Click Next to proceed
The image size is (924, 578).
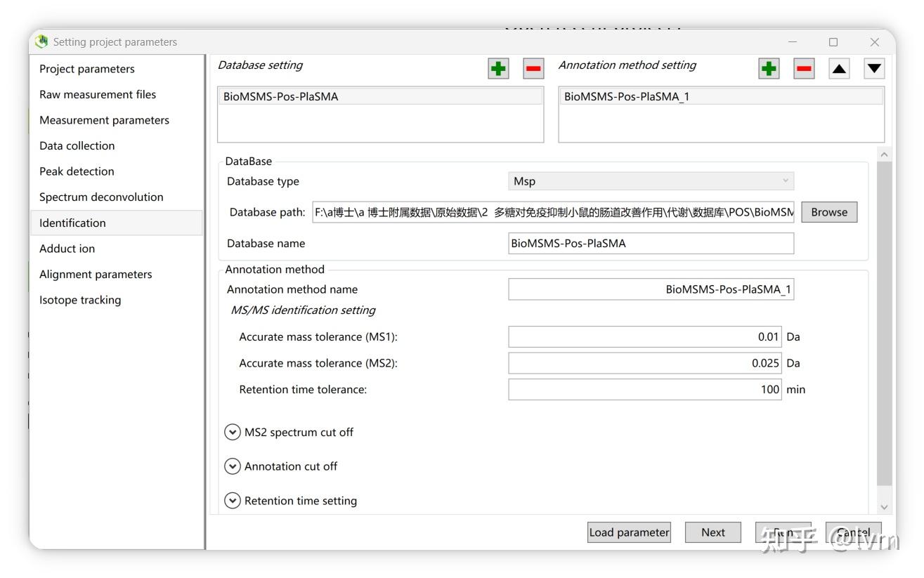click(712, 532)
